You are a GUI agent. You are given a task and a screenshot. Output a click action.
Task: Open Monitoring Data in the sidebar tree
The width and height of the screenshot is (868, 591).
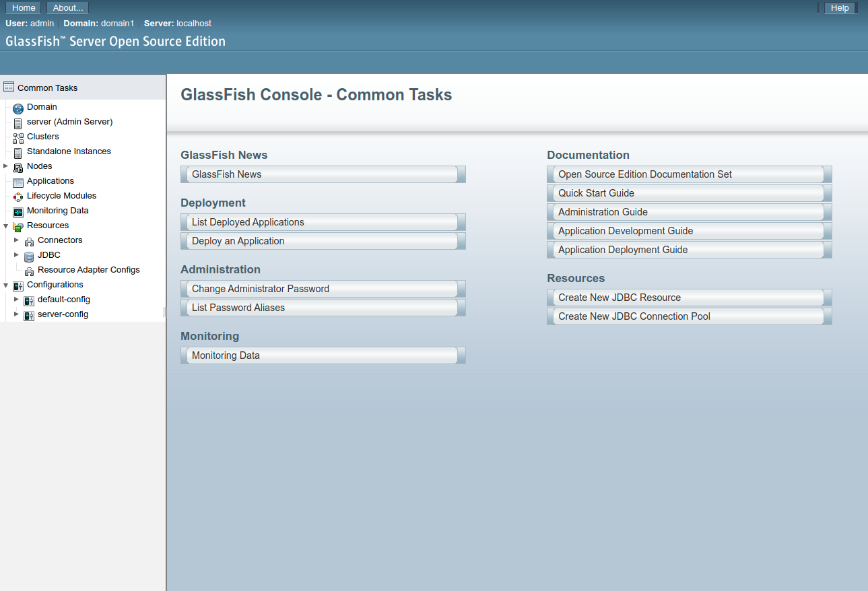coord(58,210)
